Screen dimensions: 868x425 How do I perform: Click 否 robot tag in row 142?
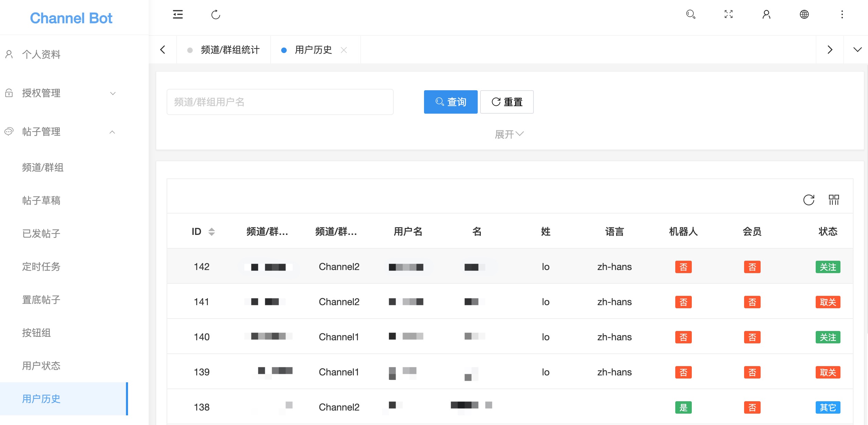(x=683, y=267)
